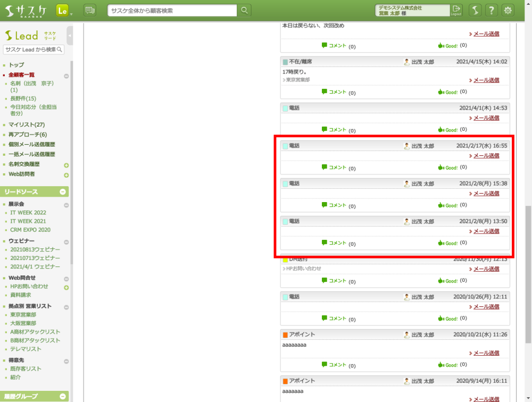532x402 pixels.
Task: Open the message panel icon in header
Action: [90, 11]
